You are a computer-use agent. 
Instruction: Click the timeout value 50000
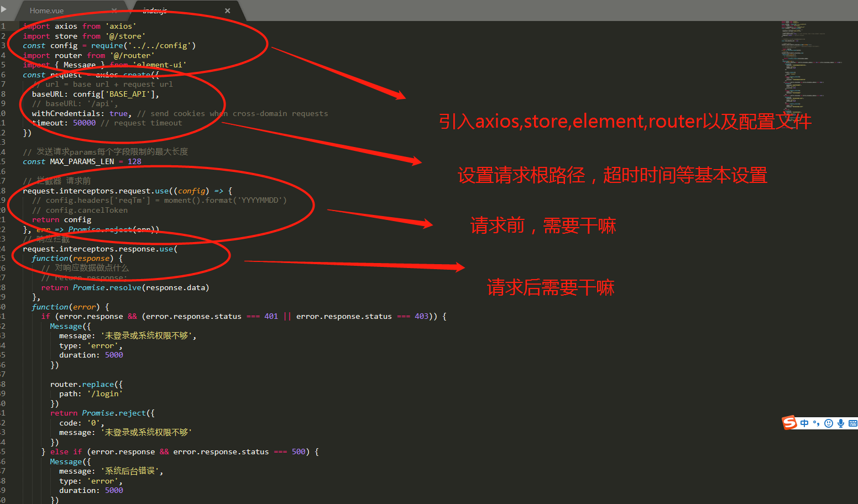click(x=85, y=123)
